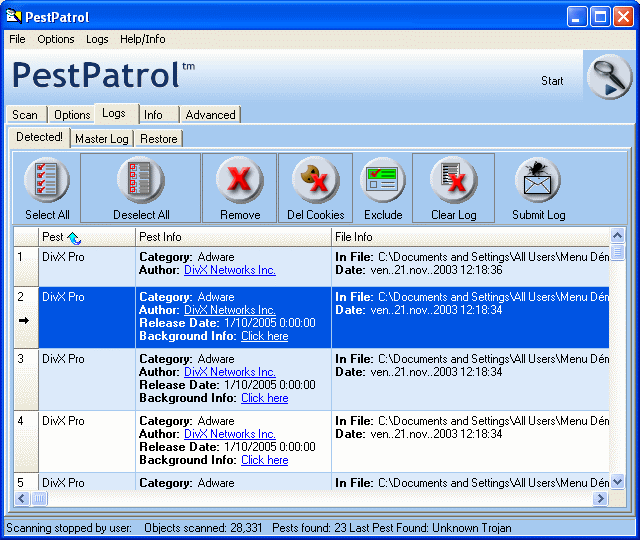Select row number 4 header
The width and height of the screenshot is (640, 540).
tap(26, 441)
